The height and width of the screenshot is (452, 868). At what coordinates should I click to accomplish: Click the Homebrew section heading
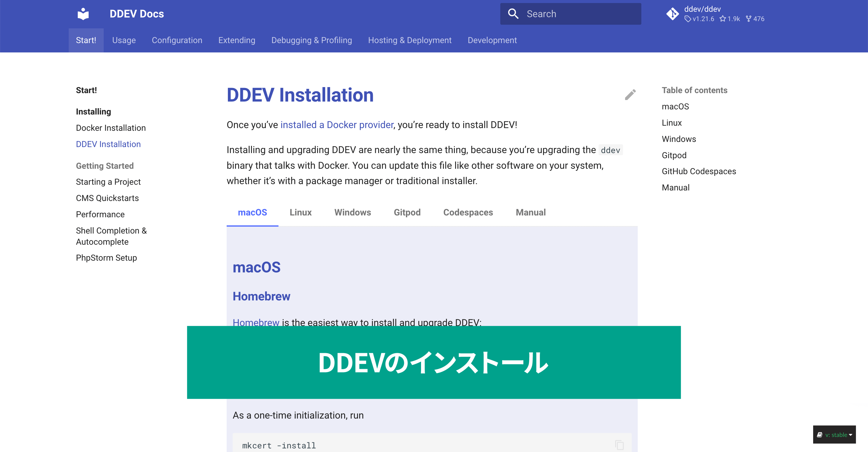coord(261,297)
